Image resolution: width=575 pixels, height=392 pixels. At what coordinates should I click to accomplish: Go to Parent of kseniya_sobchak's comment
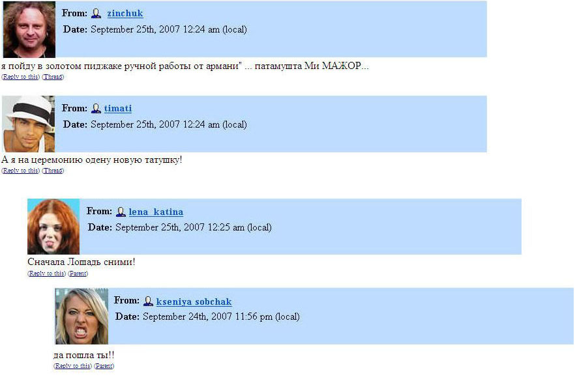tap(104, 365)
